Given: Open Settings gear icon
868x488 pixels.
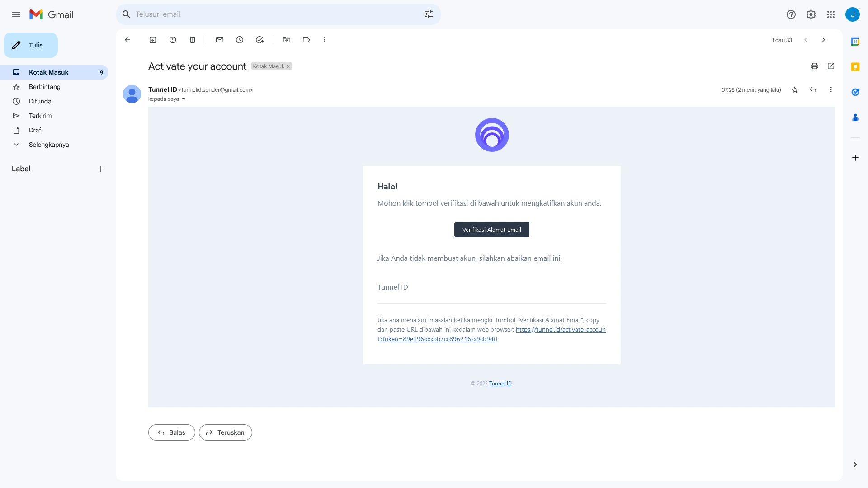Looking at the screenshot, I should pyautogui.click(x=811, y=14).
